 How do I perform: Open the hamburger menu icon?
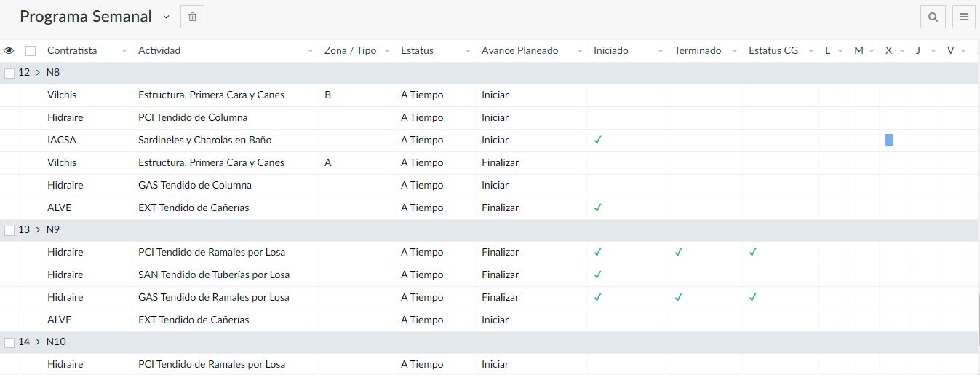[963, 17]
